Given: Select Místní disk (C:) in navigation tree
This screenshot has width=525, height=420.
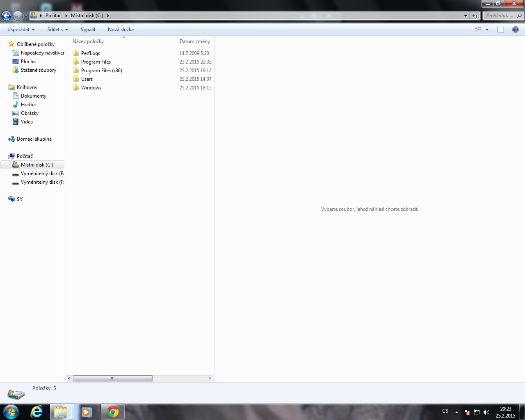Looking at the screenshot, I should (37, 165).
